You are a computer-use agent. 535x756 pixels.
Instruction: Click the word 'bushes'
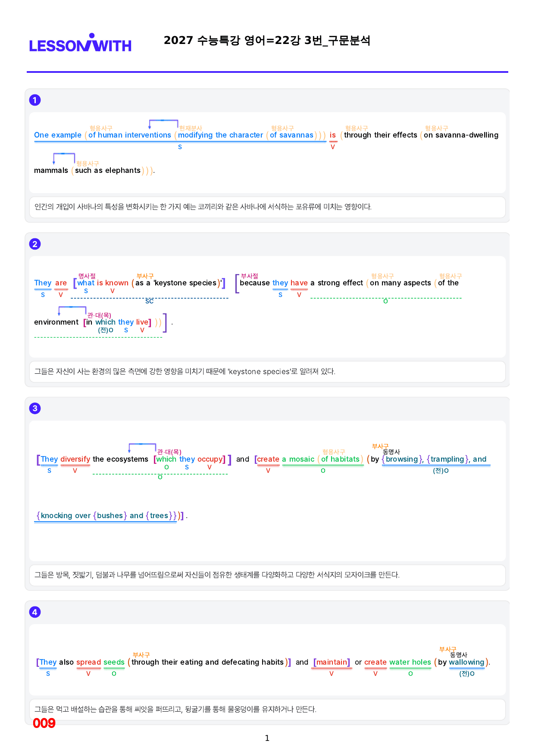click(110, 515)
